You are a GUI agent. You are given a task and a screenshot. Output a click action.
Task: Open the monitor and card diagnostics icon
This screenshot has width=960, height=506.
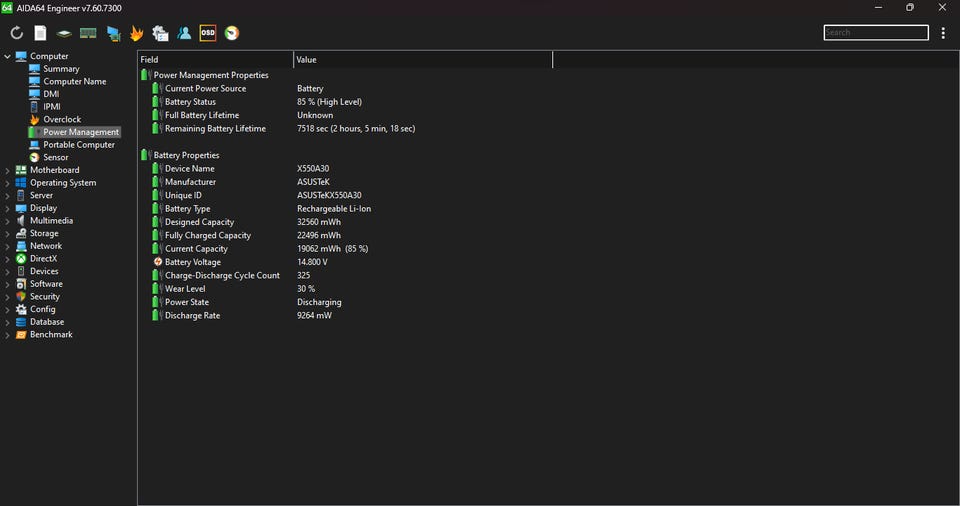coord(113,34)
